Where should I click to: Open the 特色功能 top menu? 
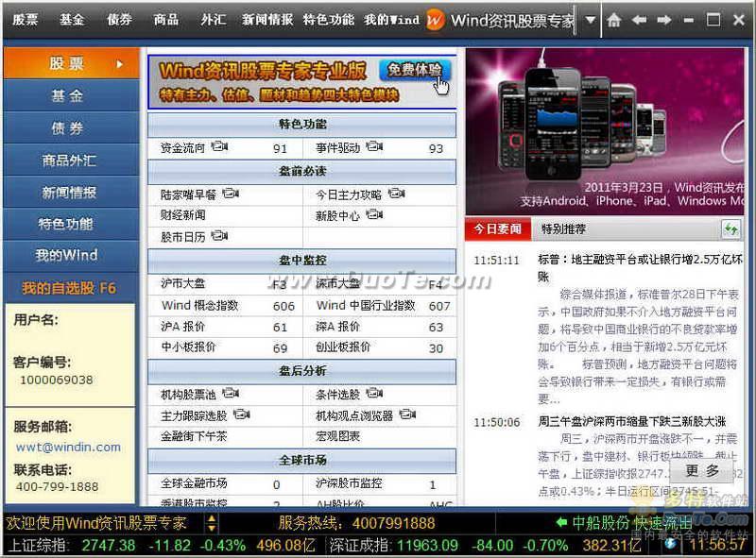click(x=328, y=20)
